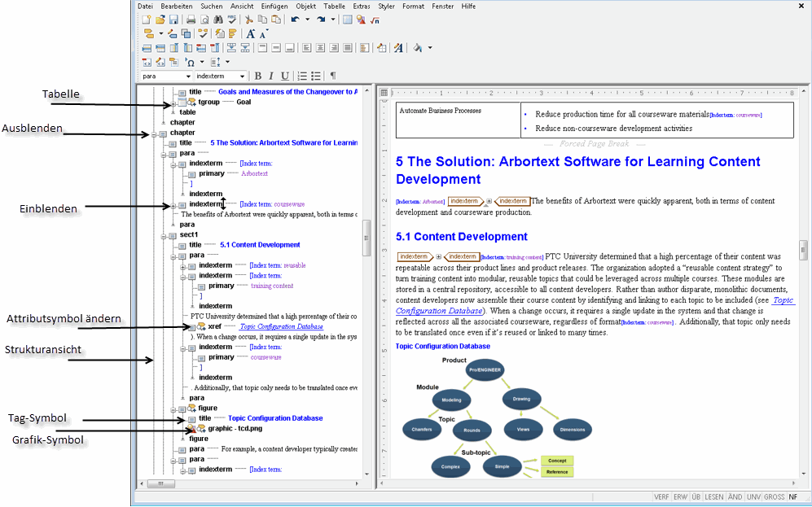812x507 pixels.
Task: Collapse the chapter node above title 5
Action: (154, 134)
